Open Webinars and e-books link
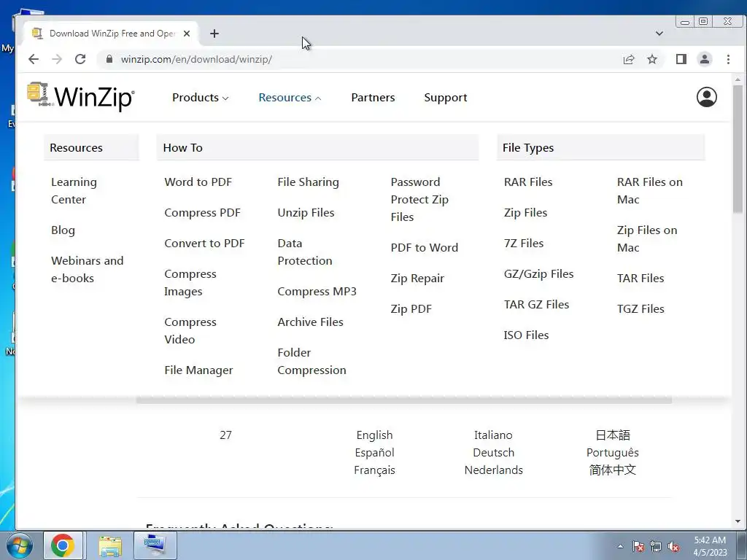747x560 pixels. pyautogui.click(x=88, y=269)
